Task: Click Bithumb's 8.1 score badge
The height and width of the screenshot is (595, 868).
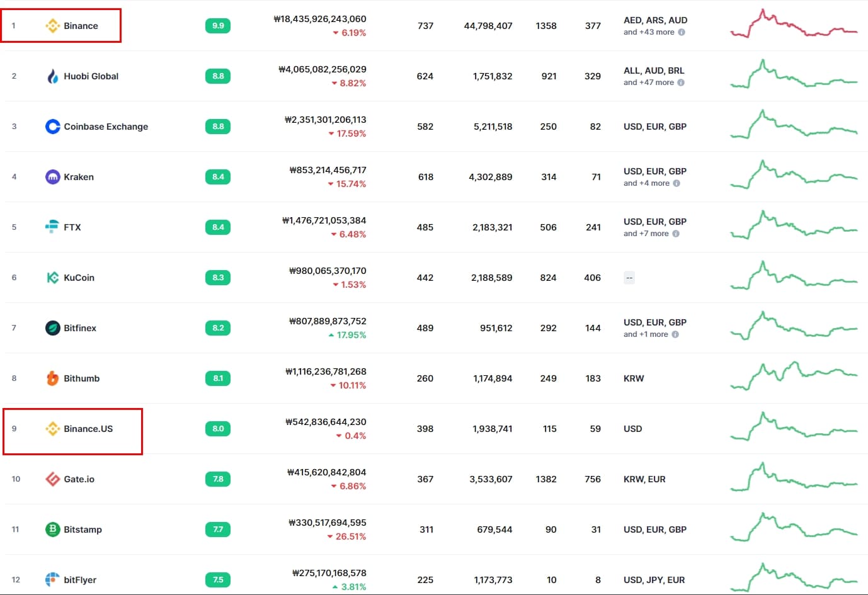Action: click(218, 378)
